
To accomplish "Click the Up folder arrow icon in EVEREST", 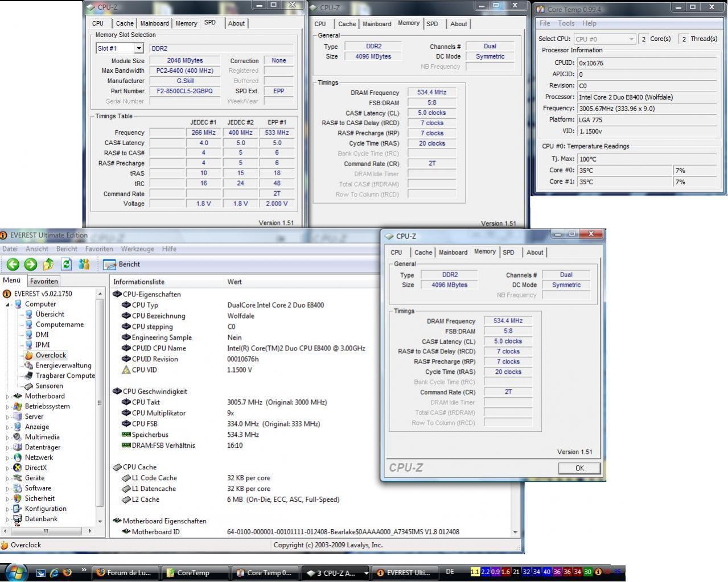I will (x=48, y=264).
